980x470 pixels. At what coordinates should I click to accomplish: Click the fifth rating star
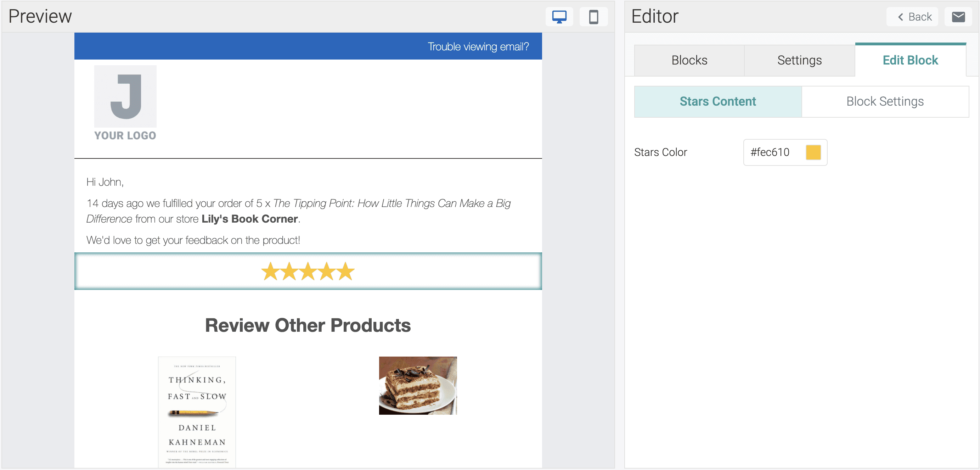pos(345,272)
